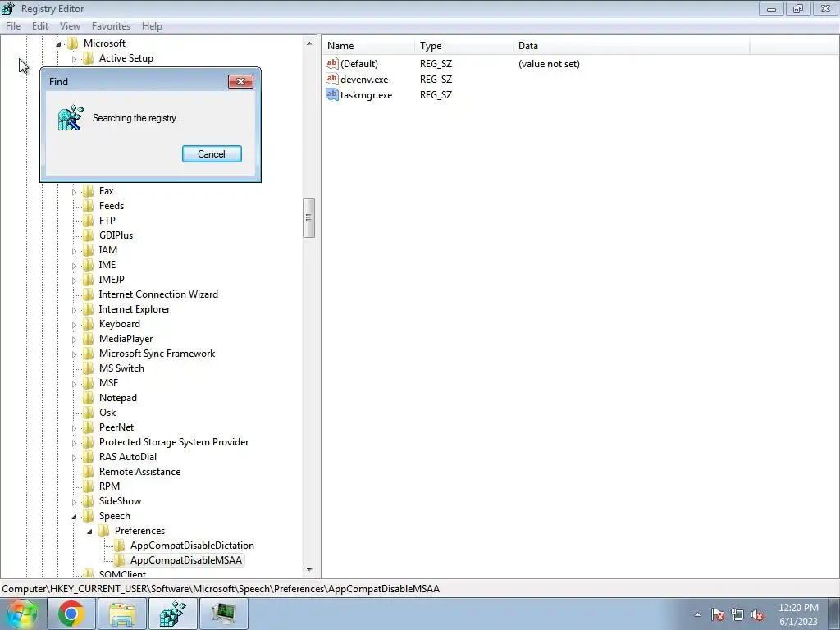The image size is (840, 630).
Task: Expand the IME key
Action: (x=74, y=266)
